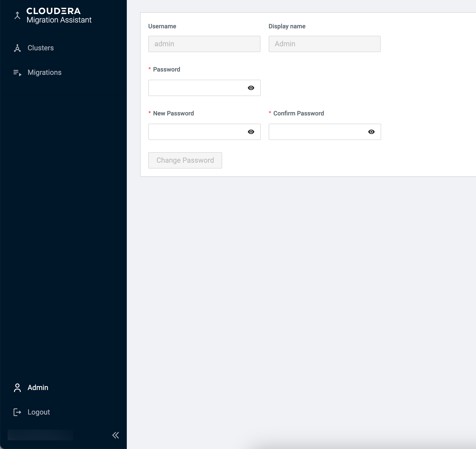Select the Admin menu label
The height and width of the screenshot is (449, 476).
coord(38,387)
